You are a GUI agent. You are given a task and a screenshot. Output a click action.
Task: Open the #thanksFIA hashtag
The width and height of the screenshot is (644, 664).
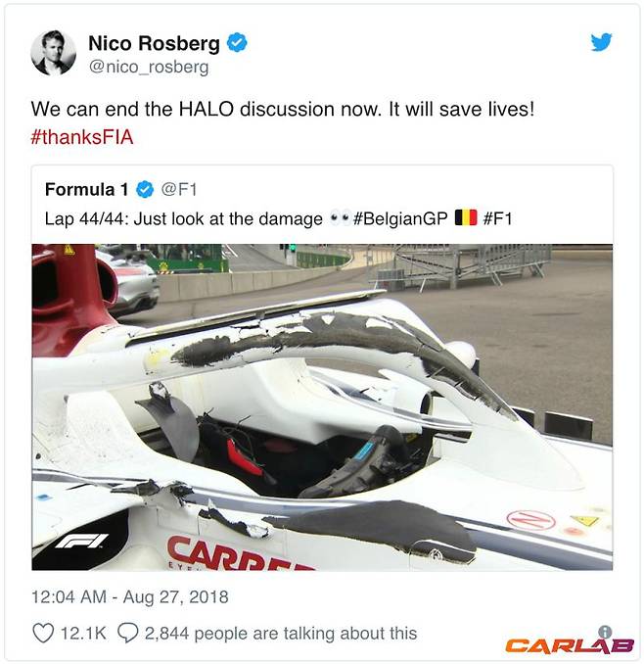pos(82,137)
